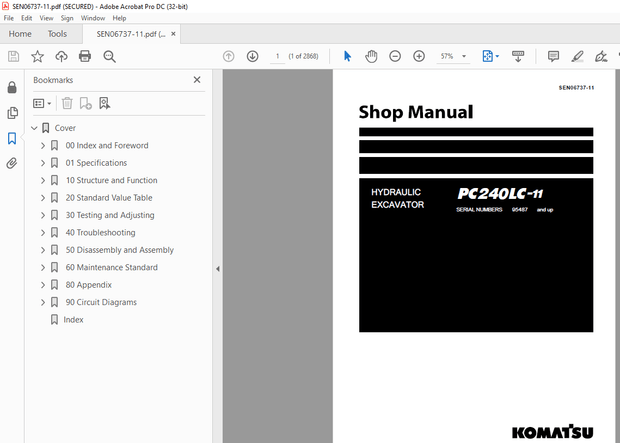Go to 80 Appendix section
Viewport: 620px width, 443px height.
[89, 285]
